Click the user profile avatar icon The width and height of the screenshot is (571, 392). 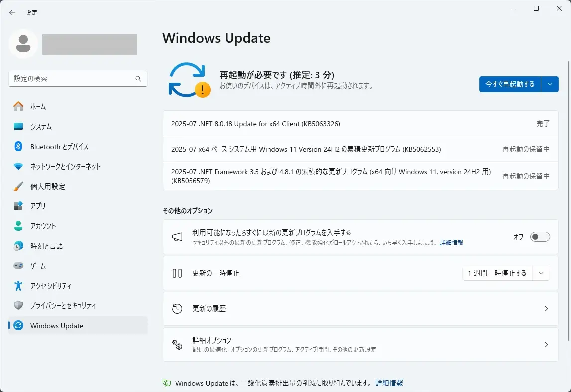[23, 44]
